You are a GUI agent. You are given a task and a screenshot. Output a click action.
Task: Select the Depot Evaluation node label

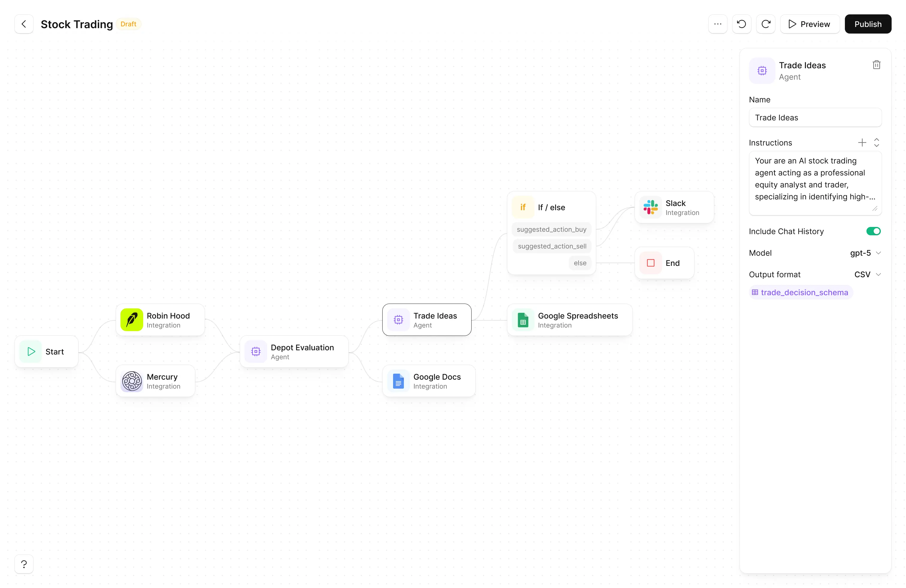pyautogui.click(x=302, y=348)
